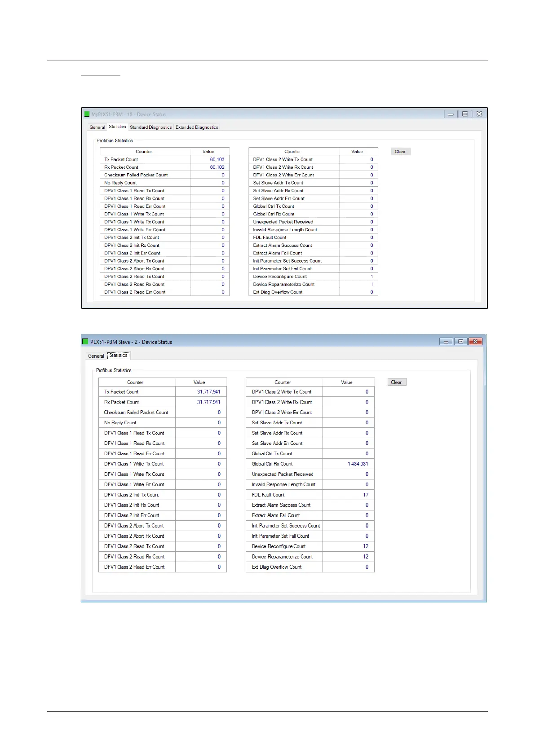Click DPV1 Class 2 Write Err Count in Slave window
Viewport: 535px width, 756px height.
pyautogui.click(x=282, y=413)
